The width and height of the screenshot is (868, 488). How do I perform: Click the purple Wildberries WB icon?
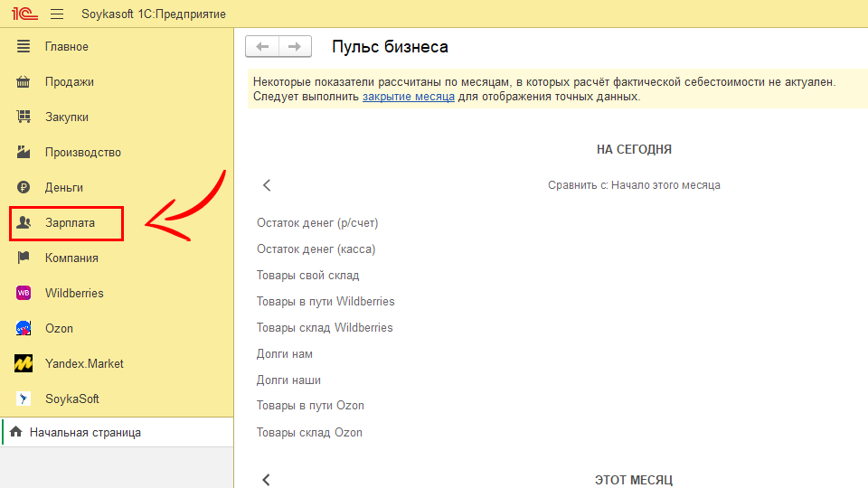(24, 294)
